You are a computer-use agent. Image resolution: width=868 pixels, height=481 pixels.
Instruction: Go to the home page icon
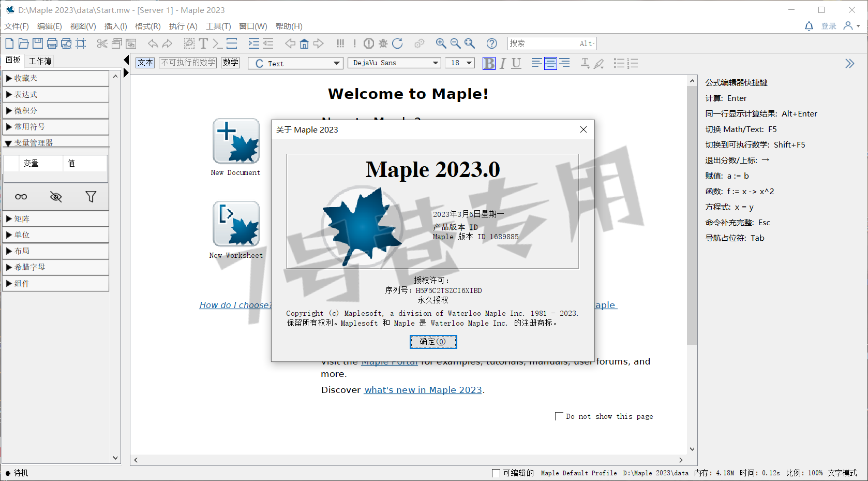304,43
